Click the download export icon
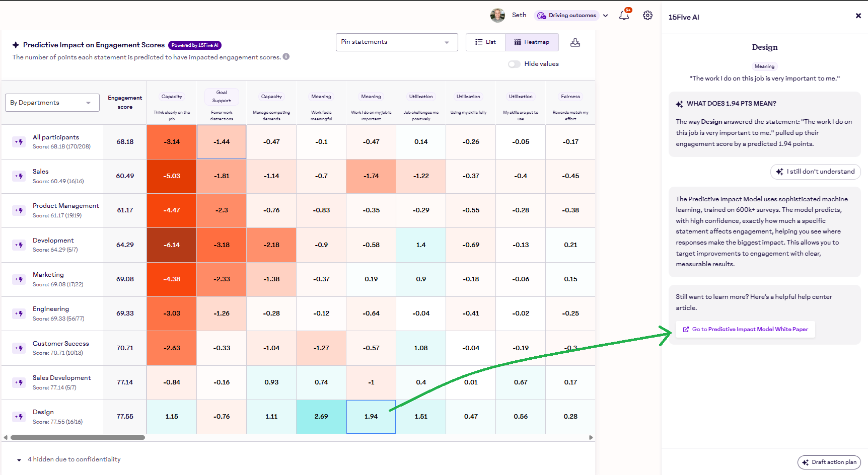This screenshot has width=868, height=475. [575, 43]
